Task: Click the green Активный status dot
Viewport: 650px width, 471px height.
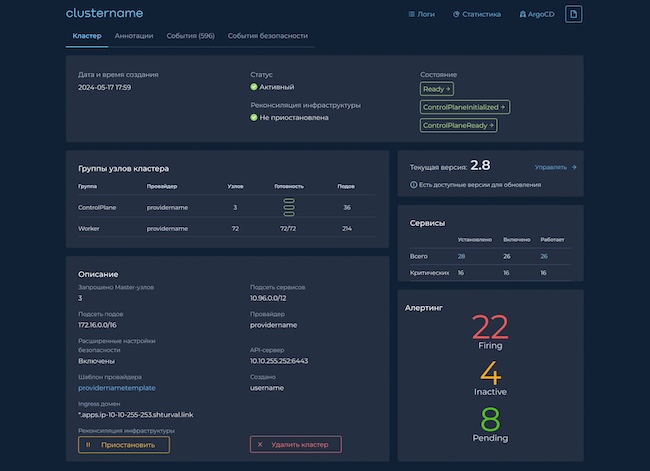Action: [x=254, y=87]
